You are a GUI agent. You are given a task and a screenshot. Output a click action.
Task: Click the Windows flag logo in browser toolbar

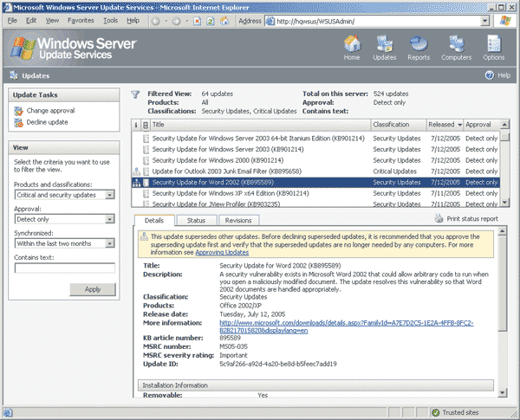click(505, 21)
